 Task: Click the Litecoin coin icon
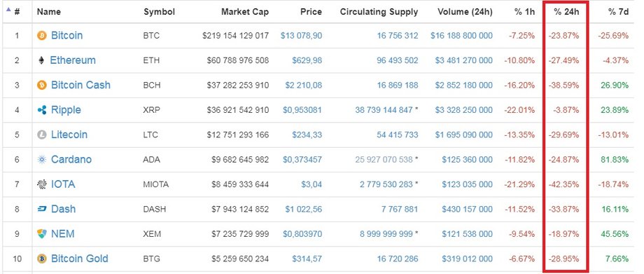click(x=42, y=135)
